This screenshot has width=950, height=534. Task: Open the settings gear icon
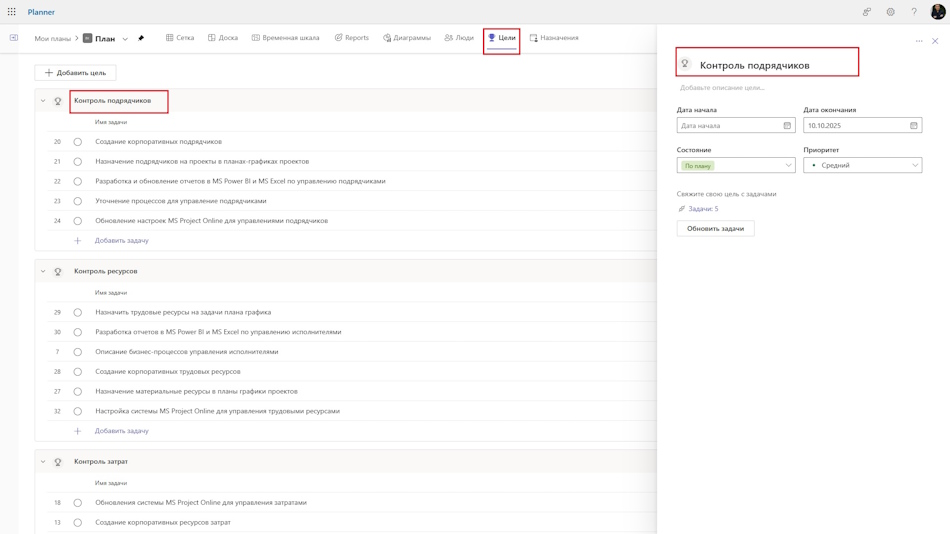coord(890,12)
